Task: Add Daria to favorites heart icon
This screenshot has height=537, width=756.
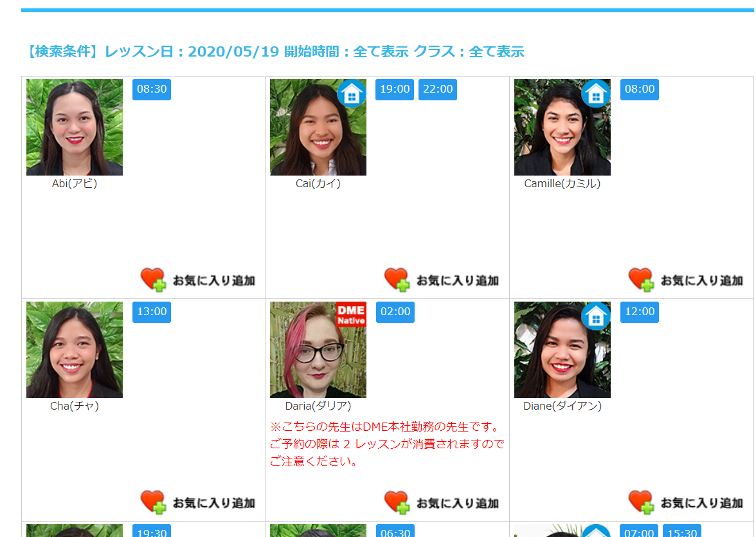Action: click(397, 502)
